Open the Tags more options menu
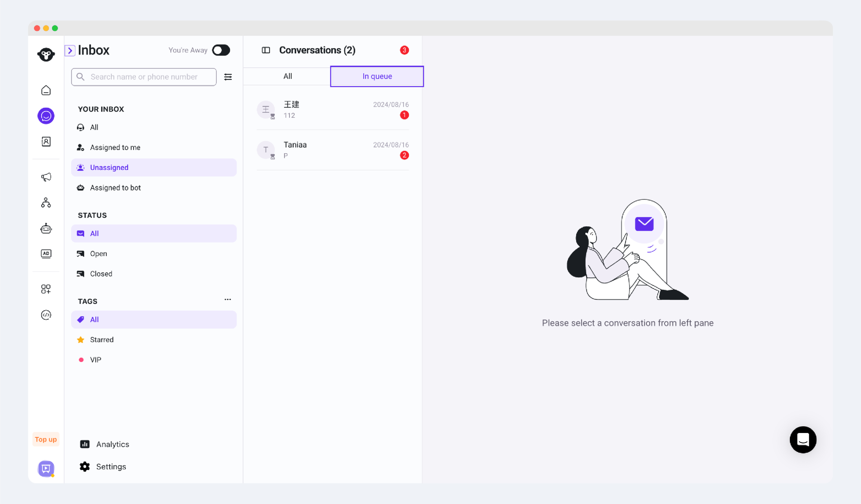Screen dimensions: 861x504 point(228,300)
